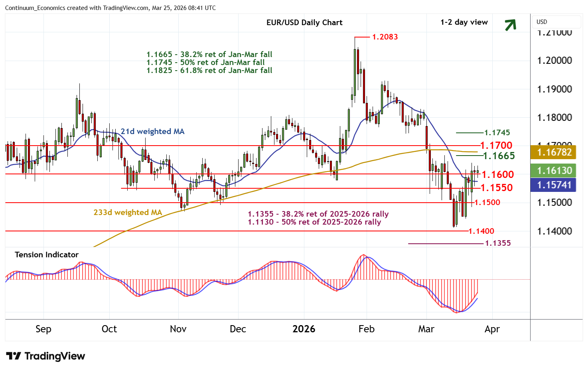Select the 1.1700 resistance level label
The height and width of the screenshot is (371, 588).
point(496,145)
